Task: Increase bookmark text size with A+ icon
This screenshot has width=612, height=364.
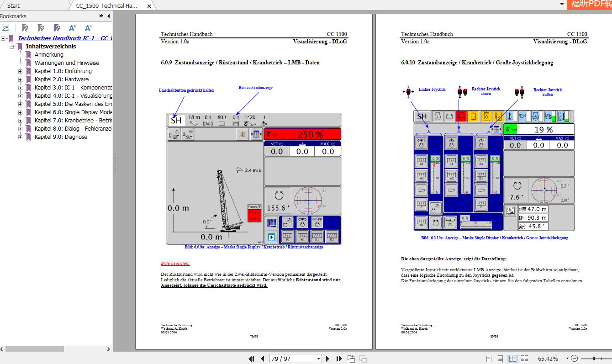Action: pyautogui.click(x=73, y=28)
